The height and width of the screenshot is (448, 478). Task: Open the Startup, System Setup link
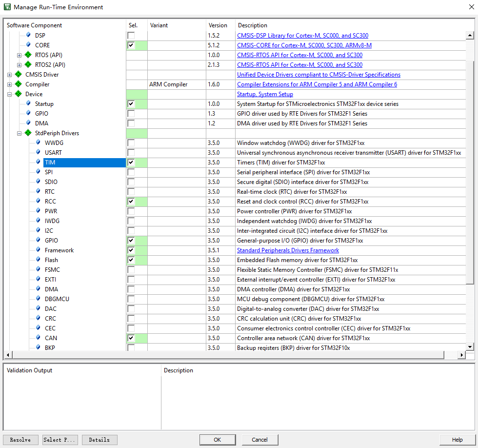265,94
